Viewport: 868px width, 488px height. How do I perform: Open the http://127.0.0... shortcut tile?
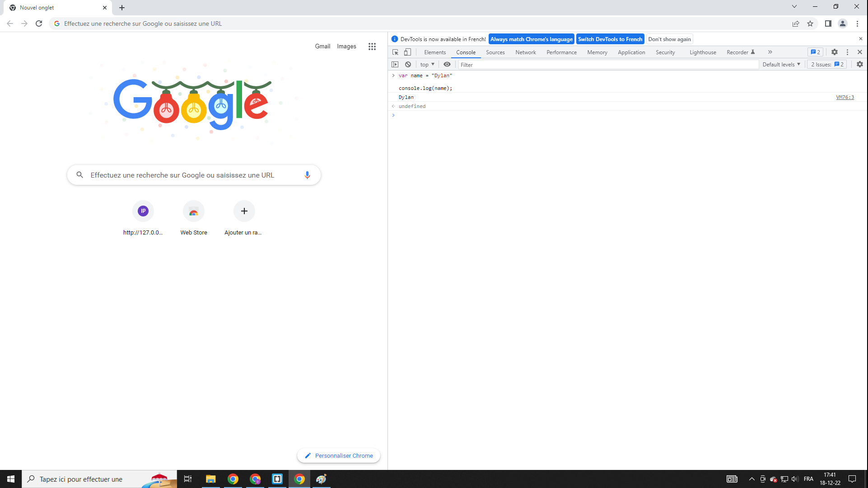tap(143, 219)
